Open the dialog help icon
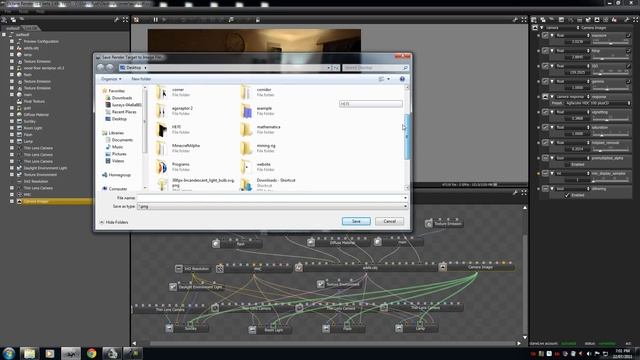Image resolution: width=640 pixels, height=360 pixels. point(402,79)
